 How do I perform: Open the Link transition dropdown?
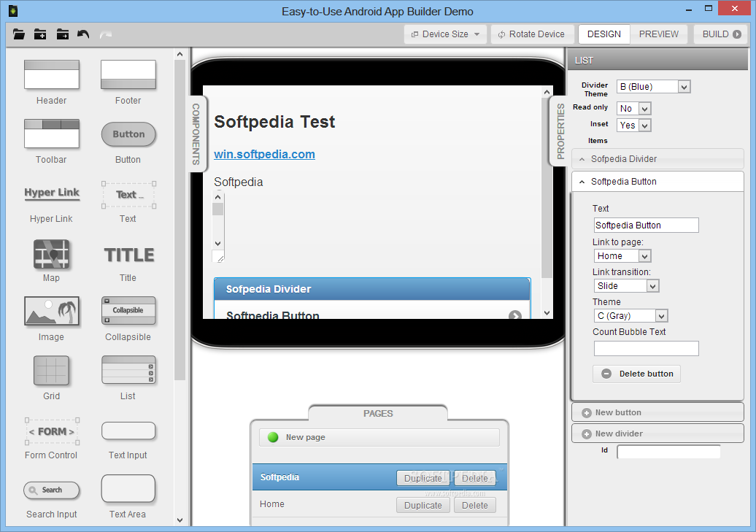626,286
